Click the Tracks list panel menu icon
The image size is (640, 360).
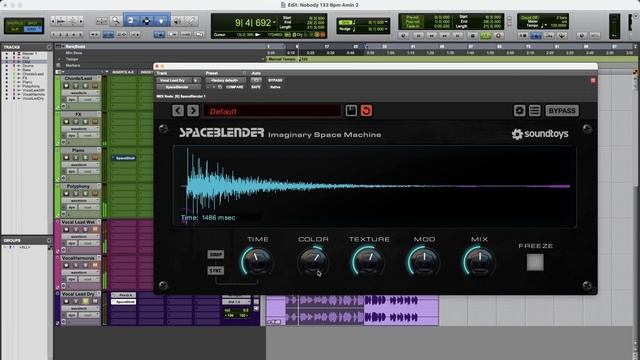49,47
